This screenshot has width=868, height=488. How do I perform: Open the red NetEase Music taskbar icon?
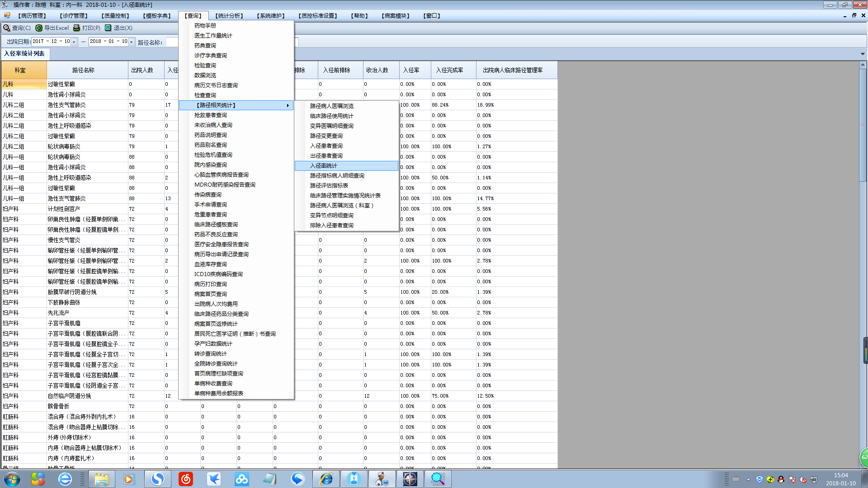[186, 479]
